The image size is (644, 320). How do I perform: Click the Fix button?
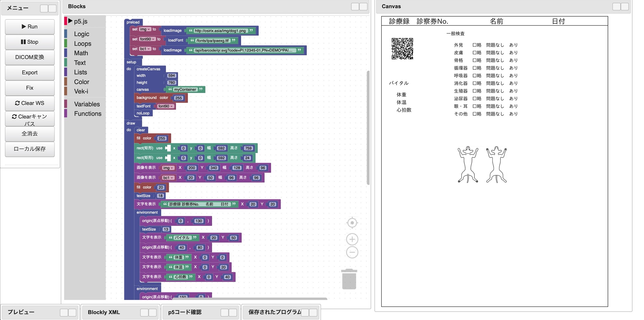pos(30,88)
